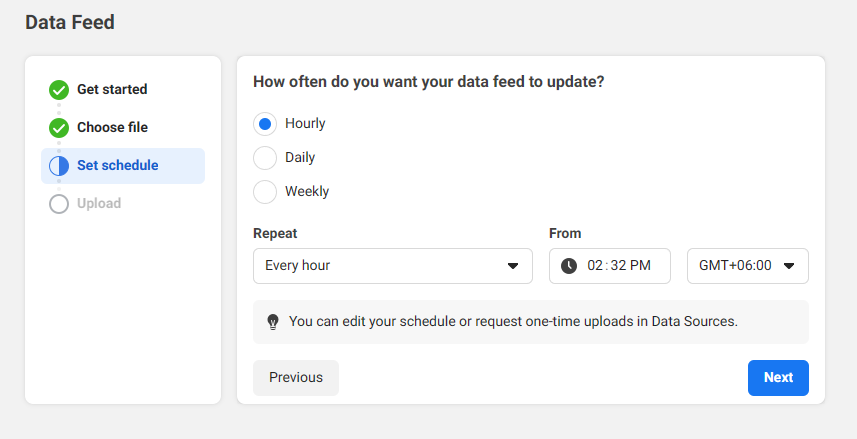Select the Upload step label
The image size is (857, 439).
point(99,204)
